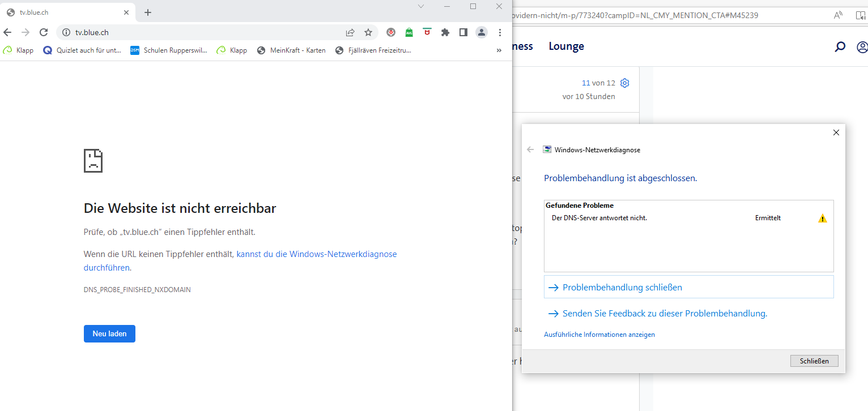This screenshot has width=868, height=411.
Task: View site information icon next to URL
Action: click(66, 32)
